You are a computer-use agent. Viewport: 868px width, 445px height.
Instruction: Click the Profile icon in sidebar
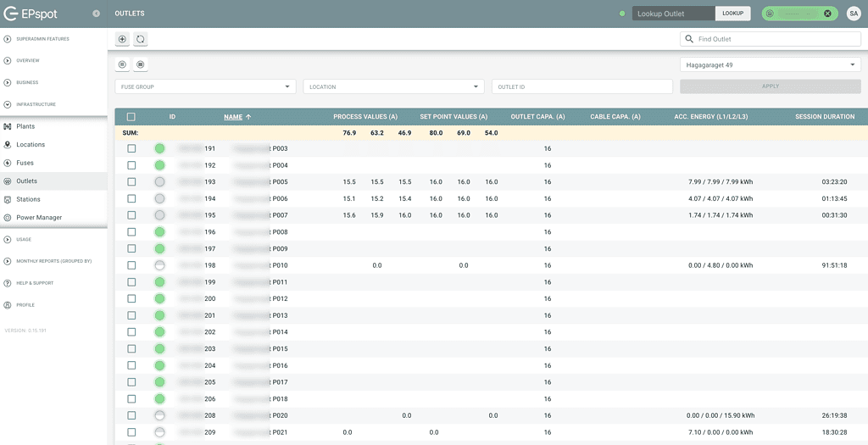pyautogui.click(x=7, y=305)
